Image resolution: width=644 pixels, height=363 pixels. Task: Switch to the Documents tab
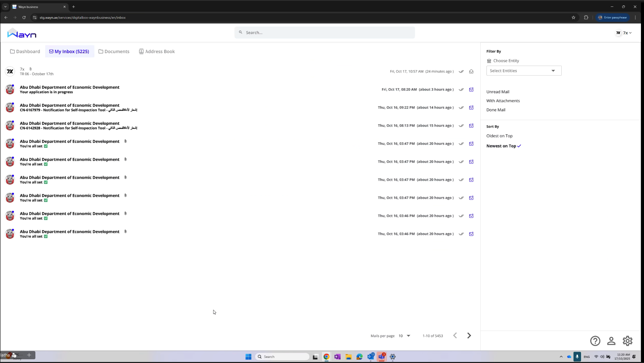(114, 51)
